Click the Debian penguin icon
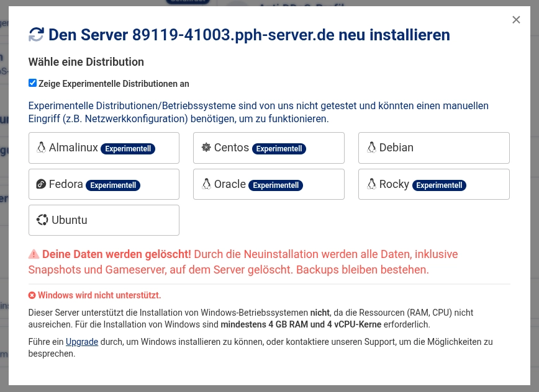Viewport: 539px width, 392px height. [371, 148]
